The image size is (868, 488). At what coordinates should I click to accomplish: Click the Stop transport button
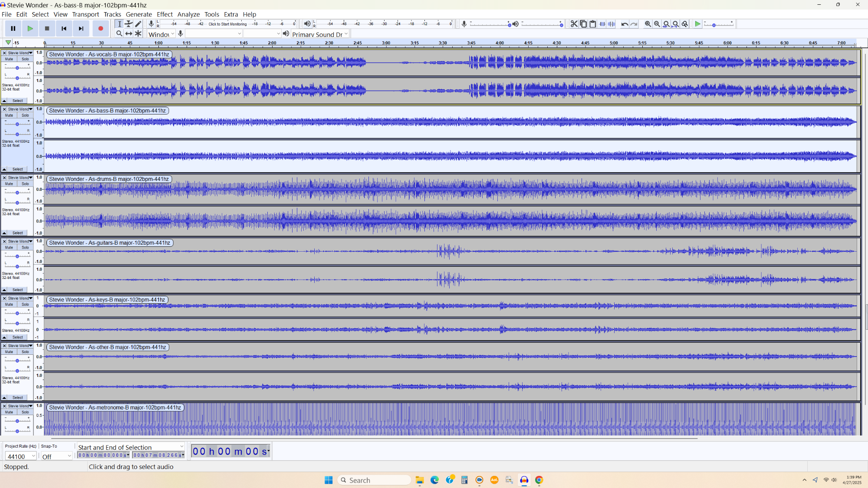[x=47, y=29]
